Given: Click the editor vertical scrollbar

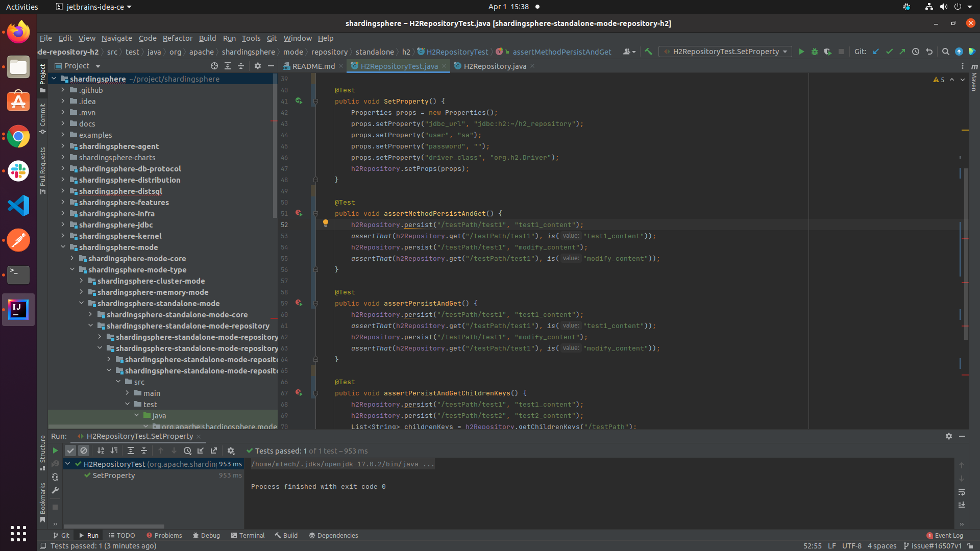Looking at the screenshot, I should (966, 255).
